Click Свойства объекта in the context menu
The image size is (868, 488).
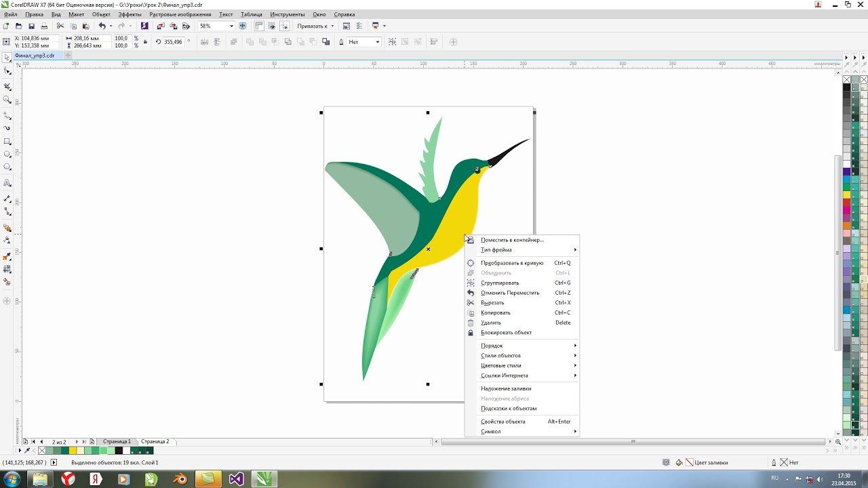[x=502, y=422]
